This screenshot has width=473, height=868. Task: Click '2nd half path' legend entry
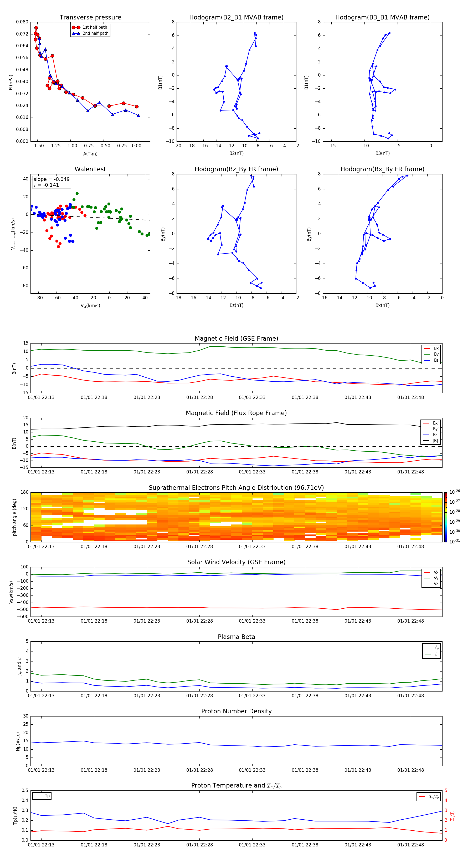point(90,33)
